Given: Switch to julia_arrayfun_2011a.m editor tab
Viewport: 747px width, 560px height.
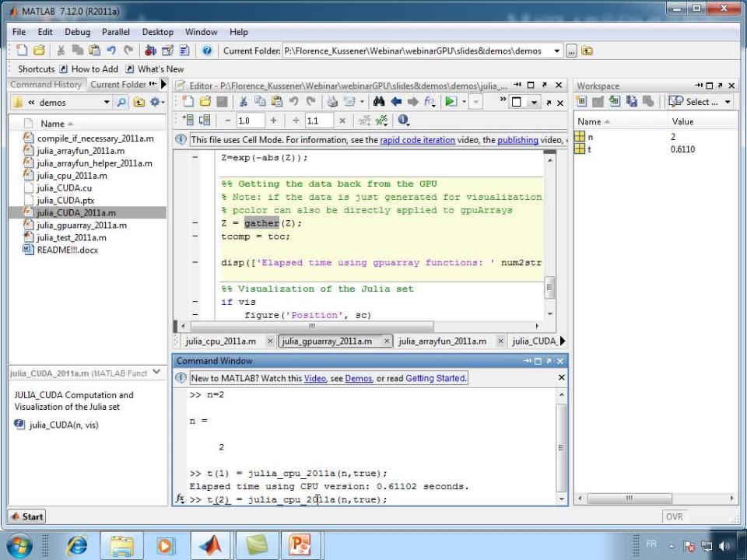Looking at the screenshot, I should (442, 341).
